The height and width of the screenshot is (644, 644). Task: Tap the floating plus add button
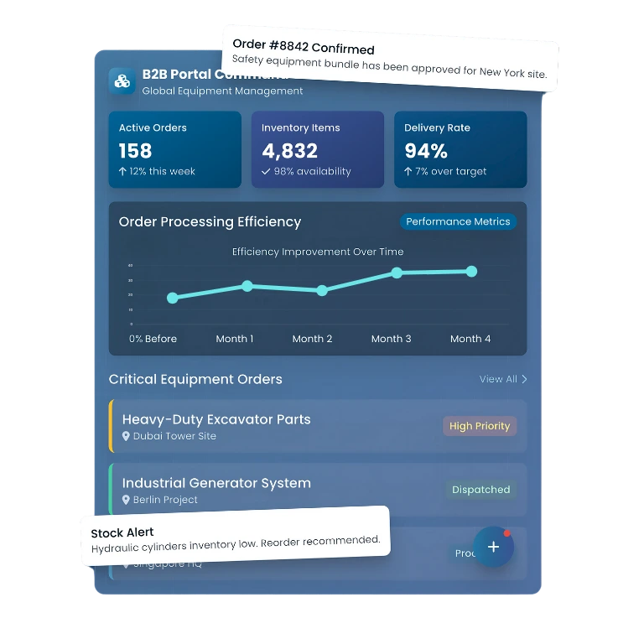(x=493, y=547)
